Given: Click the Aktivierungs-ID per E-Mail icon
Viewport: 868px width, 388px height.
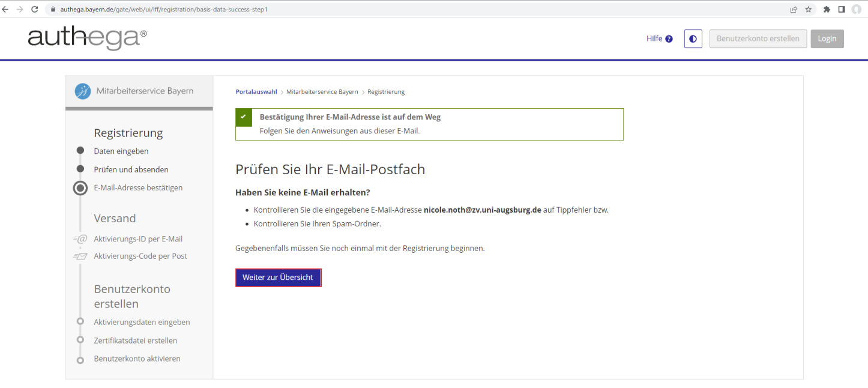Looking at the screenshot, I should point(80,239).
